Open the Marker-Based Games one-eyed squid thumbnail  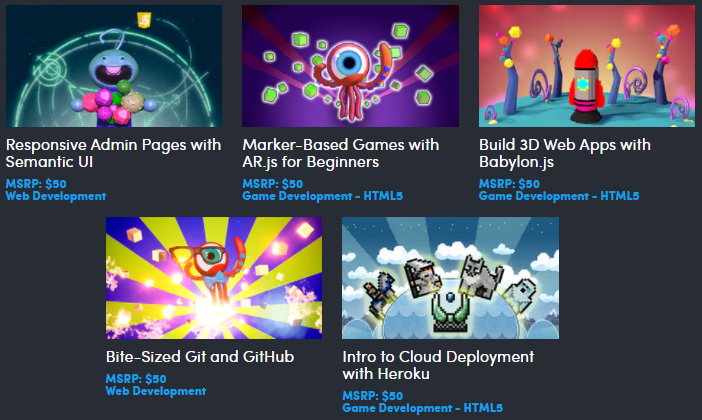tap(350, 66)
